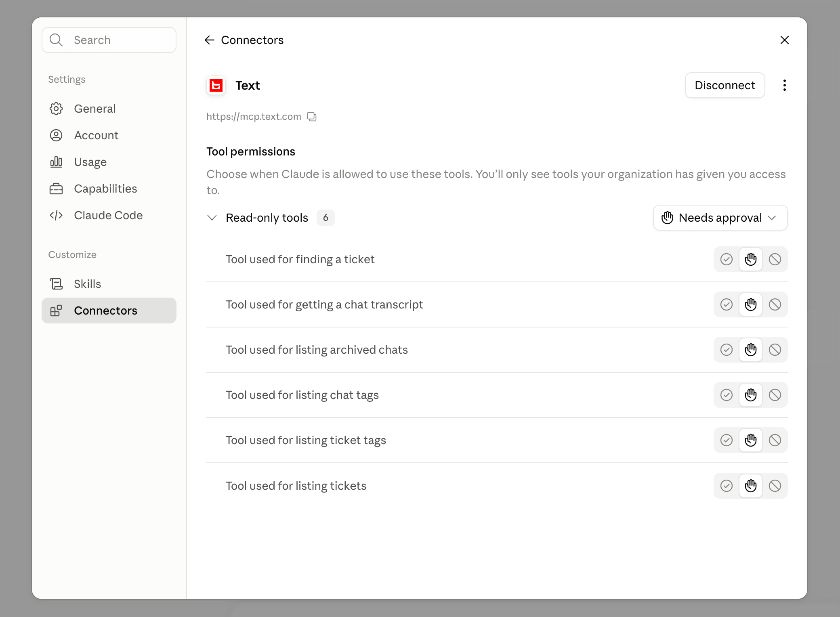The image size is (840, 617).
Task: Click the Usage bar chart icon
Action: click(56, 162)
